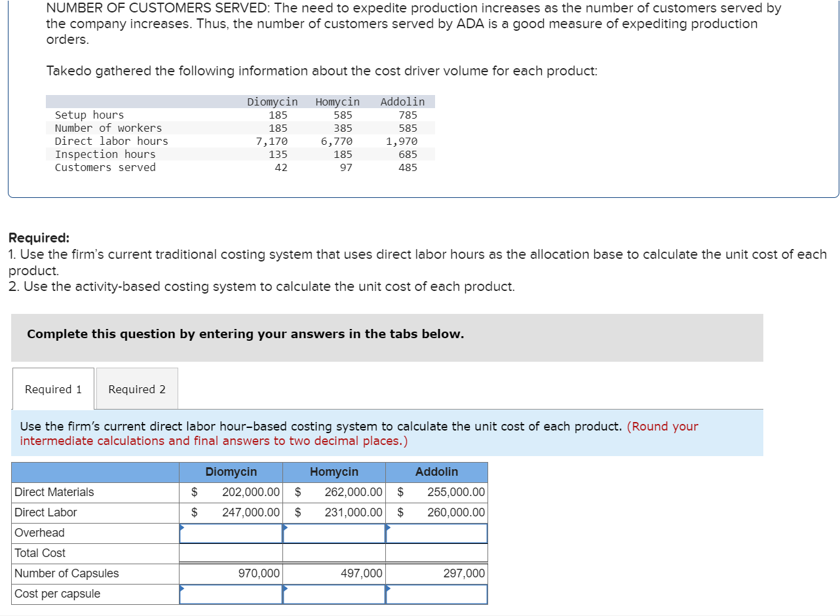Click the Direct Materials row label

click(54, 492)
